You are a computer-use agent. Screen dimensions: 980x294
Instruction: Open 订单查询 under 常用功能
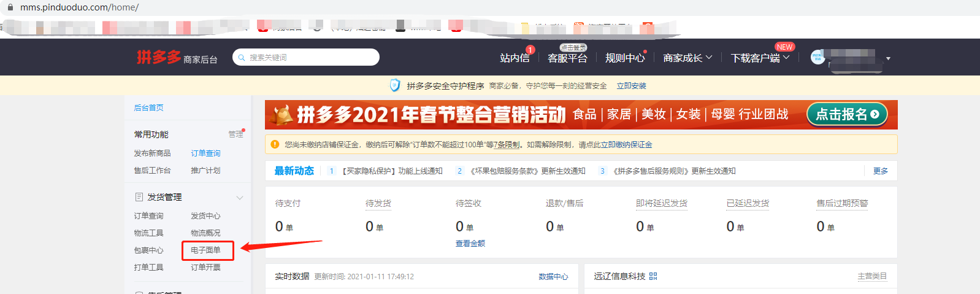pyautogui.click(x=205, y=153)
